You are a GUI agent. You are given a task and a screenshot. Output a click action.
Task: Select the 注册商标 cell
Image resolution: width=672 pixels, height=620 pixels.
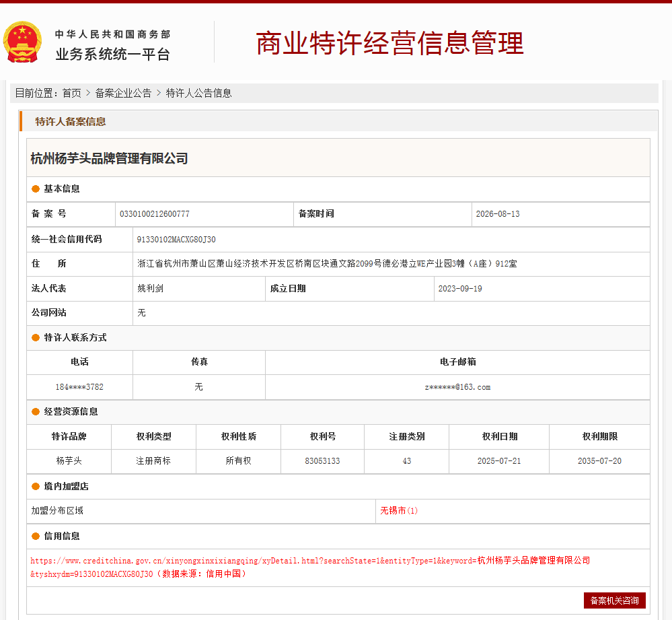coord(153,461)
